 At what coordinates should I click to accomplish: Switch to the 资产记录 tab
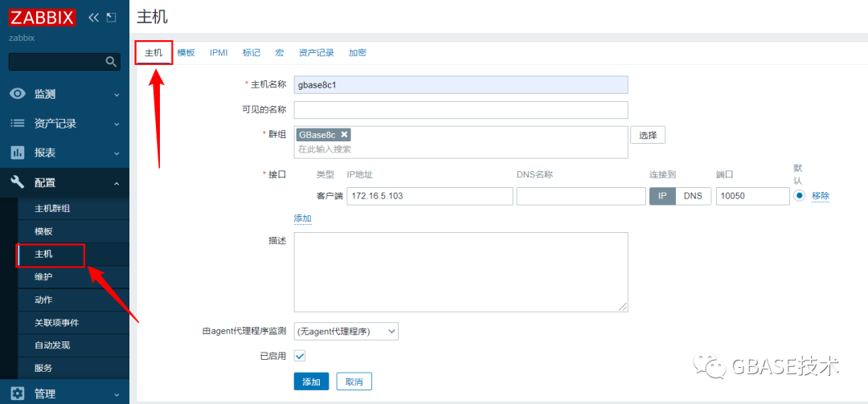click(x=316, y=53)
